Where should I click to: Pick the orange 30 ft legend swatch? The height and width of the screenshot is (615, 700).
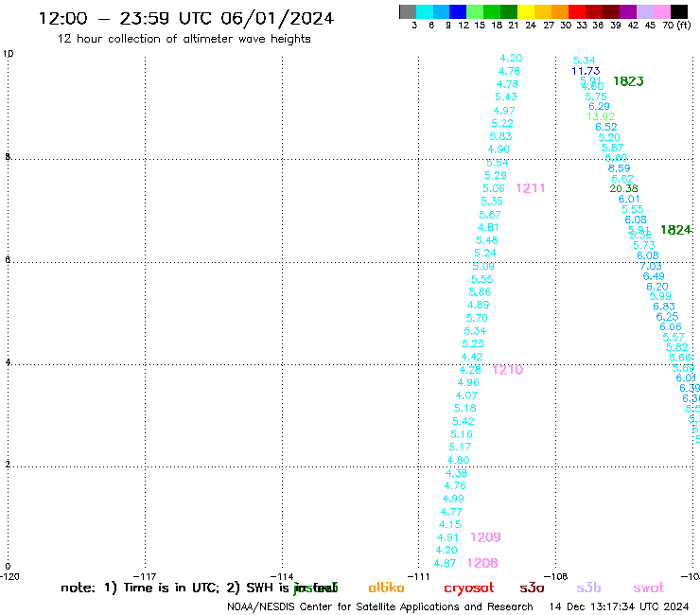click(x=560, y=11)
